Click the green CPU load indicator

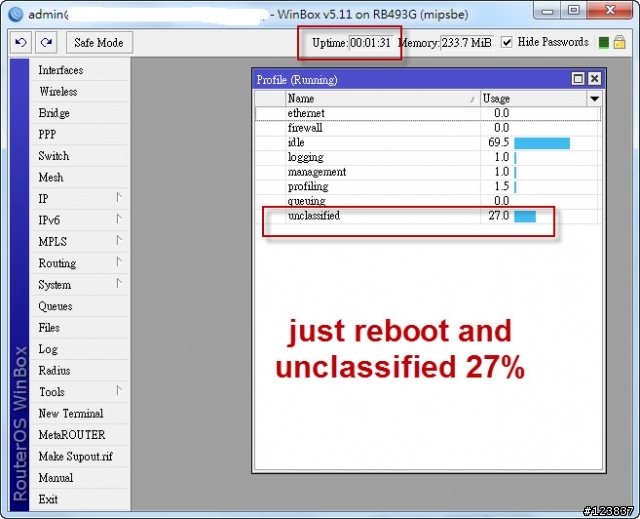click(x=604, y=42)
